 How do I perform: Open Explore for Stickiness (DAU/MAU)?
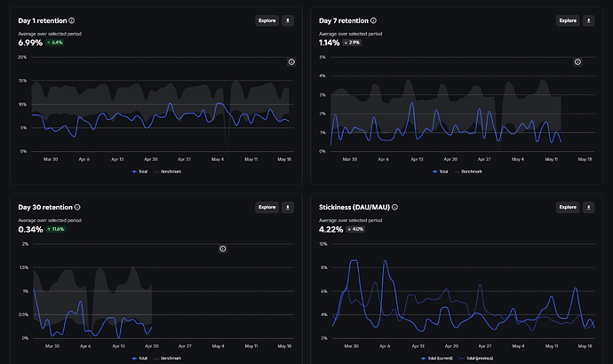point(568,208)
